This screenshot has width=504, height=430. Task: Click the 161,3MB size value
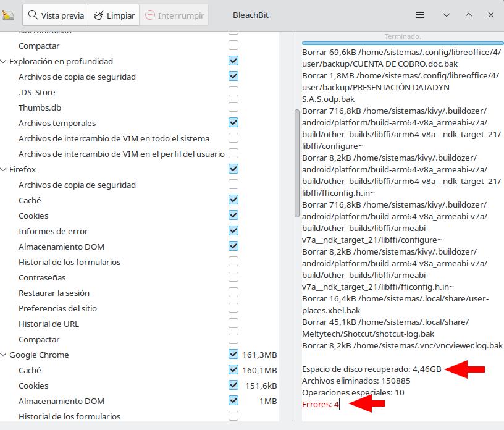259,355
